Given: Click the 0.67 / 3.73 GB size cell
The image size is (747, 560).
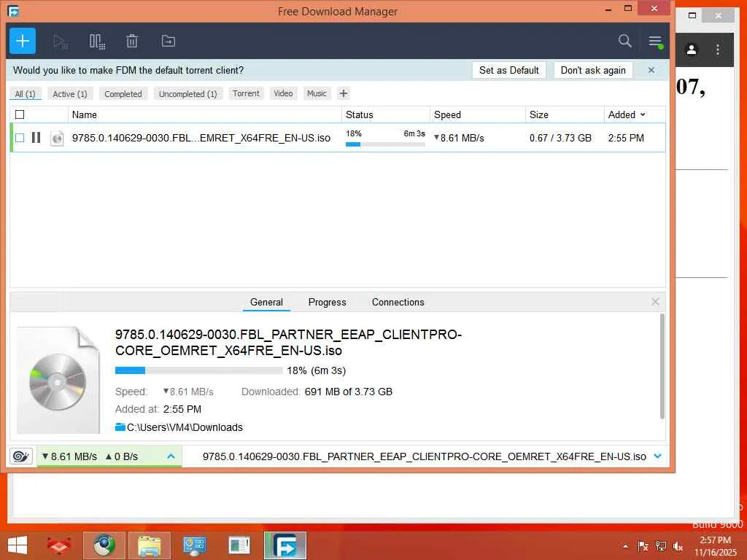Looking at the screenshot, I should 560,138.
